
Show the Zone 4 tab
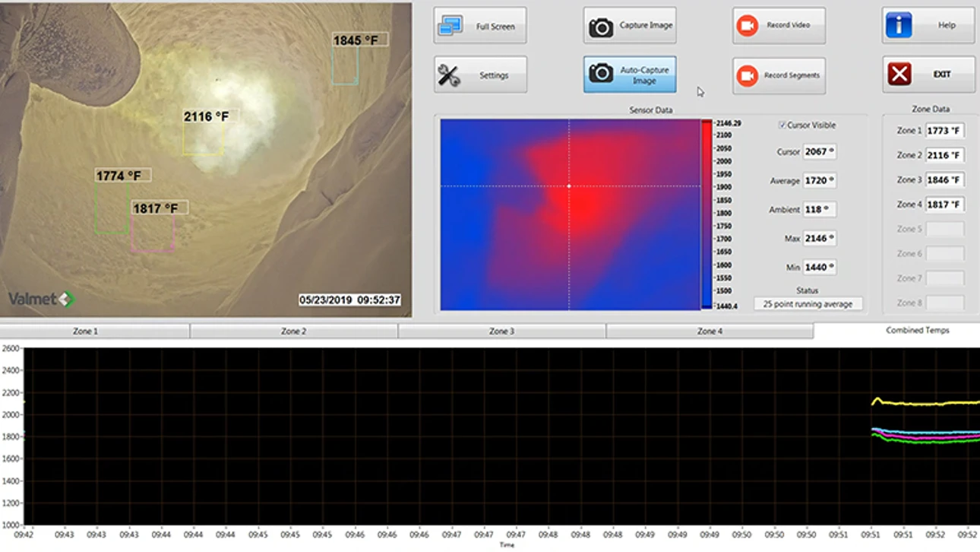(x=710, y=332)
